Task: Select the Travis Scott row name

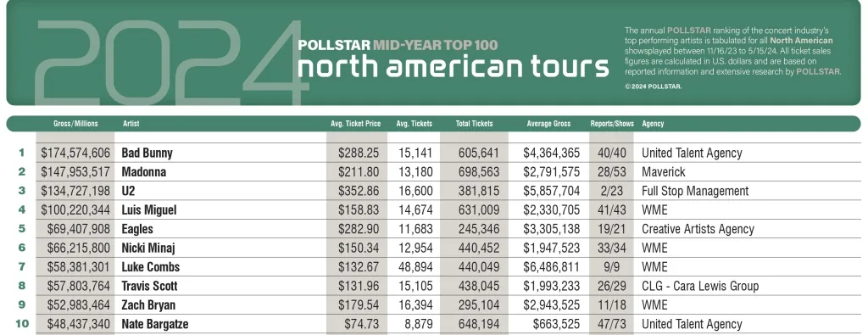Action: coord(149,286)
